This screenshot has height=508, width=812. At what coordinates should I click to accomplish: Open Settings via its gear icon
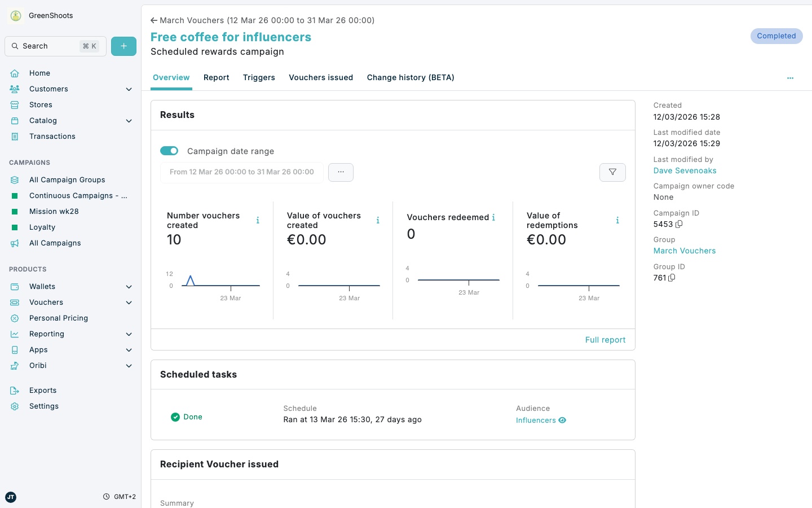14,406
